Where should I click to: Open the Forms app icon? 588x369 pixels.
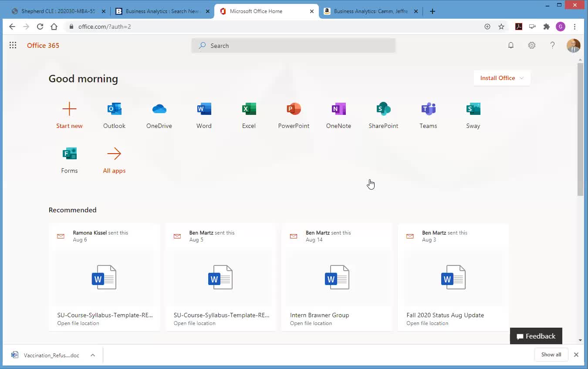[x=69, y=154]
